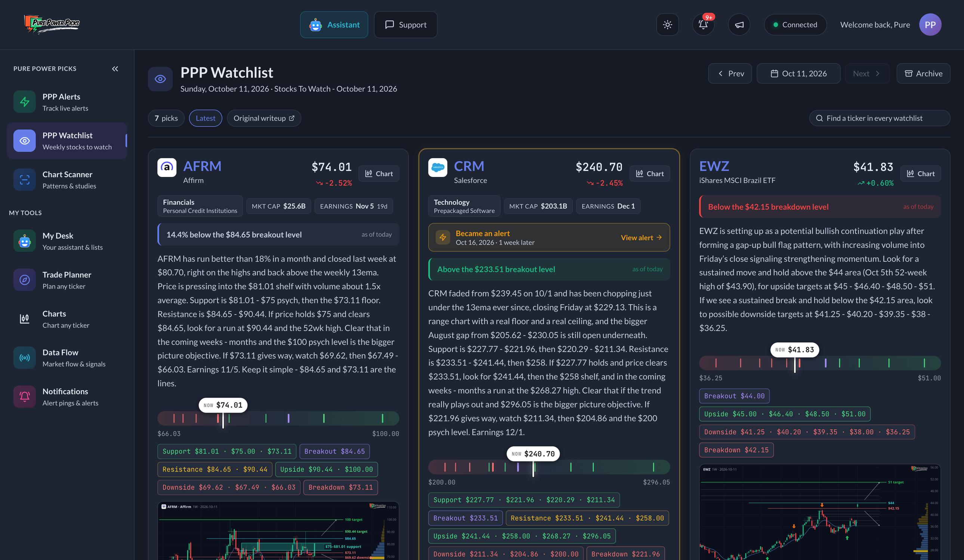This screenshot has height=560, width=964.
Task: Go to previous watchlist with Prev
Action: pos(730,74)
